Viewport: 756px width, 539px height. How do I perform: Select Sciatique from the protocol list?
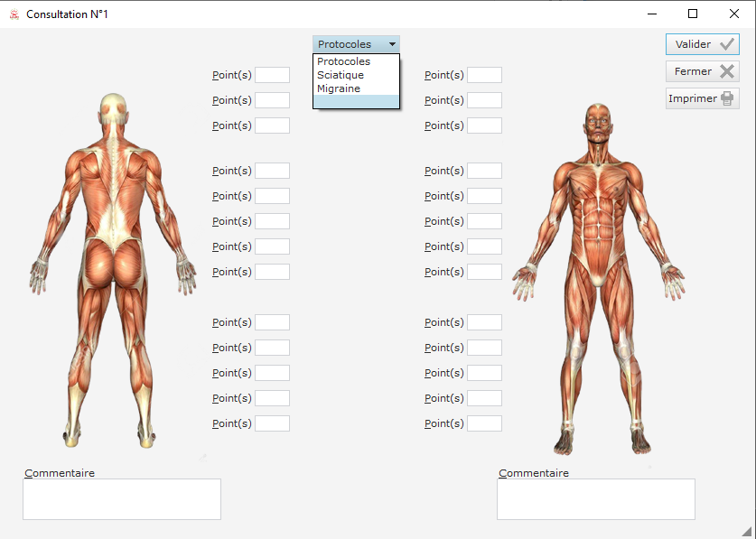click(x=341, y=75)
